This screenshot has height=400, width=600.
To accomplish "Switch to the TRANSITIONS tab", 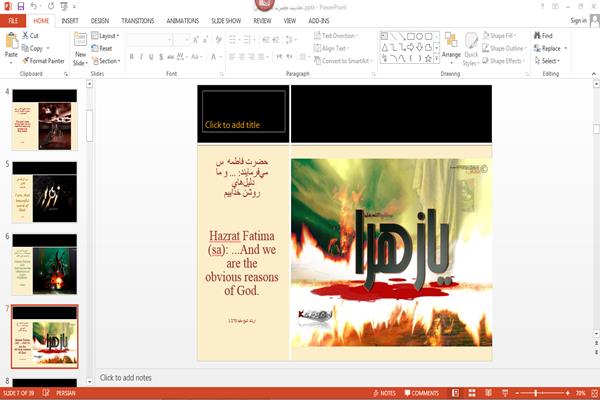I will (138, 21).
